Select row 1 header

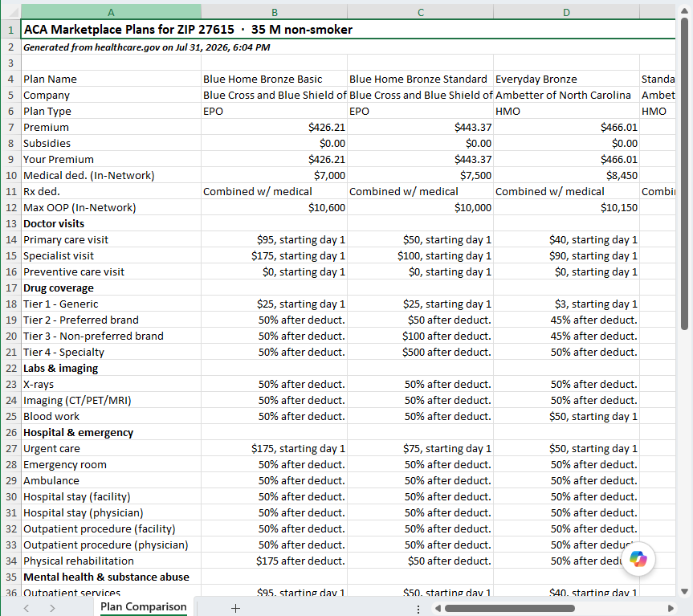(10, 30)
